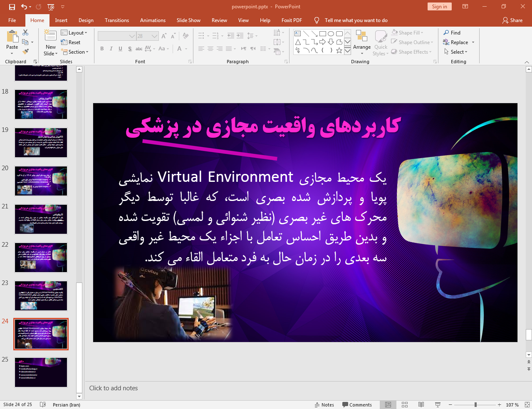Screen dimensions: 532x409
Task: Open Ribbon Display Options icon
Action: tap(465, 7)
